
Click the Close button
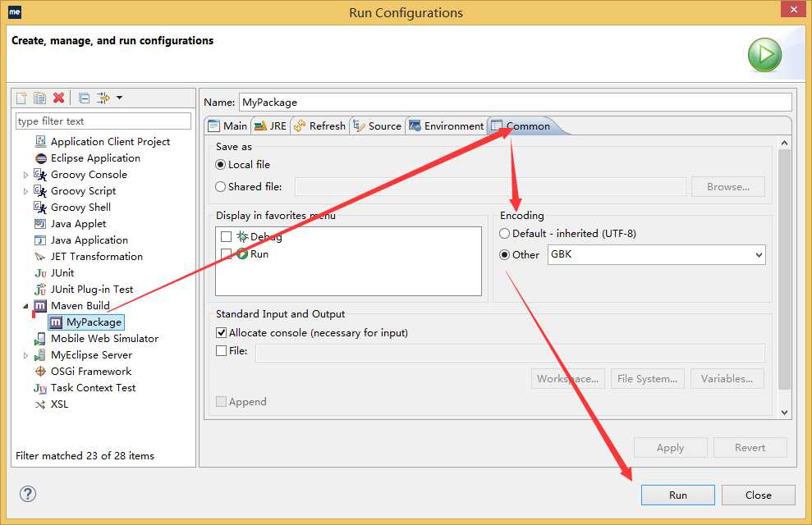(x=758, y=495)
